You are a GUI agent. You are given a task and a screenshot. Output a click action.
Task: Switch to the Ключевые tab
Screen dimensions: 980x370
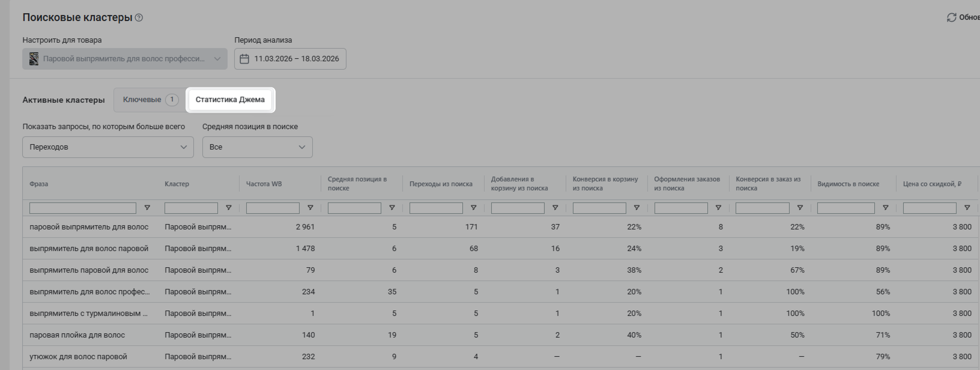point(150,100)
